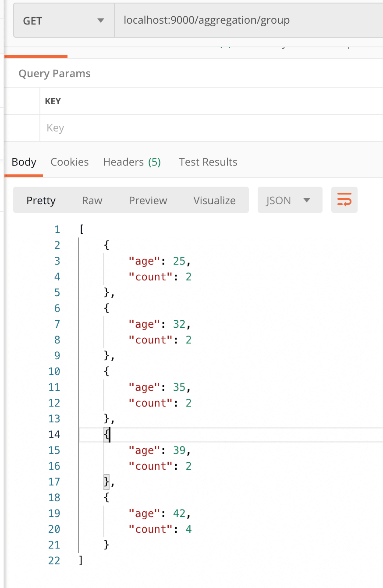
Task: Open the GET method dropdown
Action: pos(64,21)
